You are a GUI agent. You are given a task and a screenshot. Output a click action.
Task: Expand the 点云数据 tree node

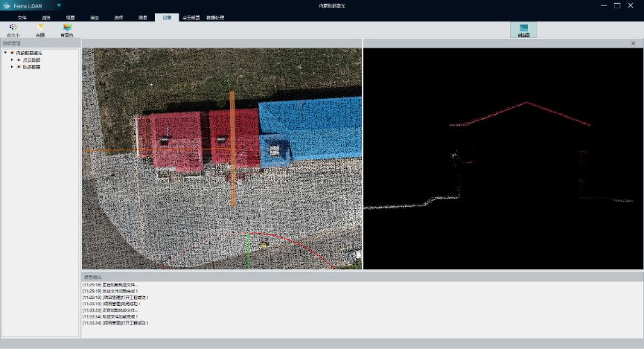(x=12, y=60)
